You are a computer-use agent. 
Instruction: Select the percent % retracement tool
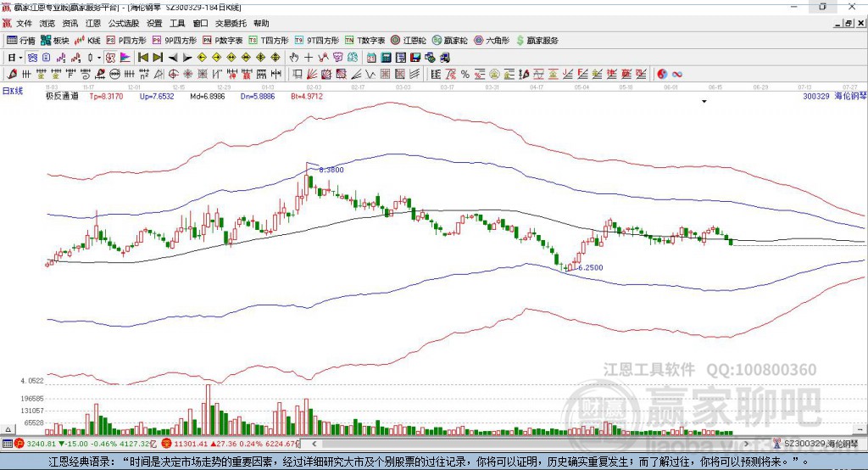pyautogui.click(x=465, y=74)
